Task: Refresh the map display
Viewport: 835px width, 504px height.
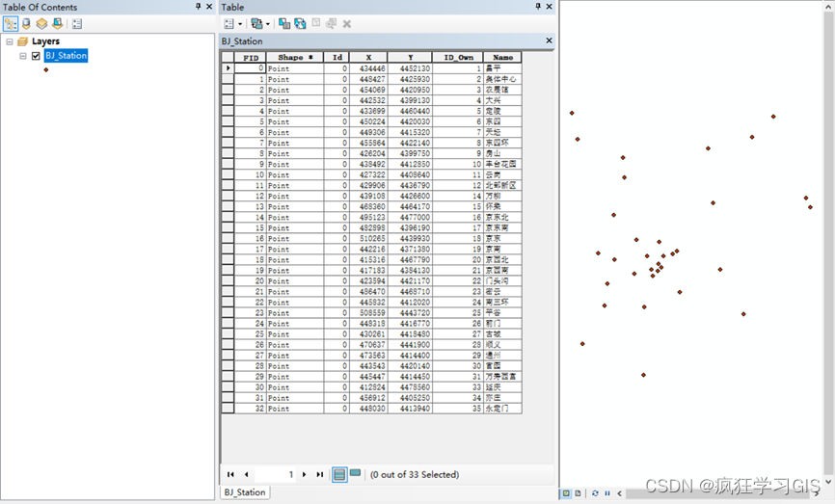Action: 595,493
